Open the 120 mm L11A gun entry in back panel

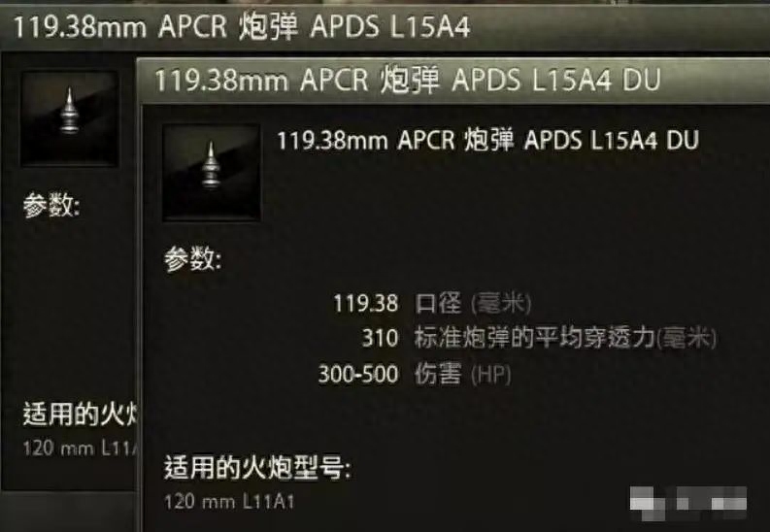click(81, 449)
